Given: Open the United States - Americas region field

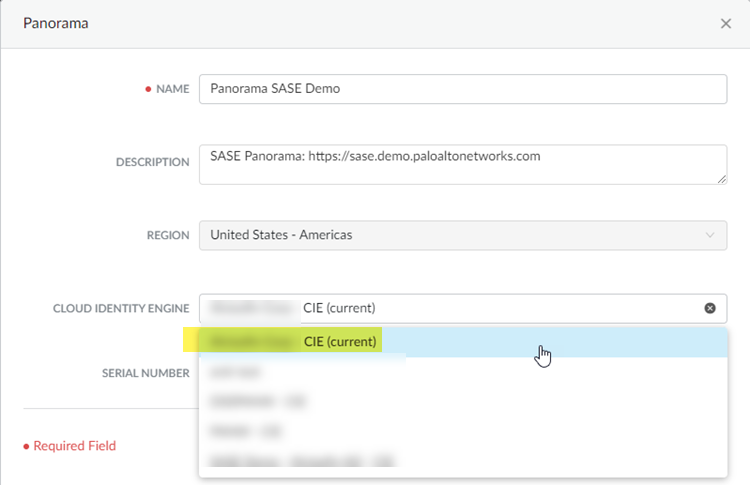Looking at the screenshot, I should pyautogui.click(x=450, y=236).
